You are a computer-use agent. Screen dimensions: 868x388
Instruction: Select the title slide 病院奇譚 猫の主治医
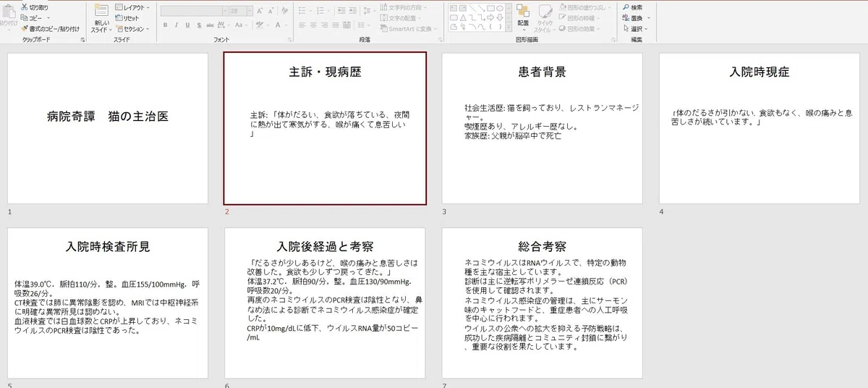107,128
